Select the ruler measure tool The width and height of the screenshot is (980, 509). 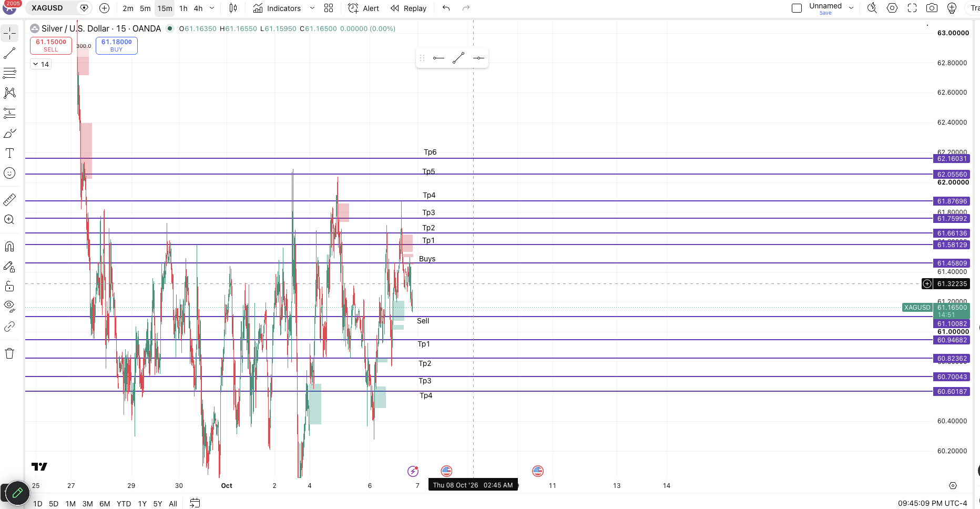click(x=9, y=200)
